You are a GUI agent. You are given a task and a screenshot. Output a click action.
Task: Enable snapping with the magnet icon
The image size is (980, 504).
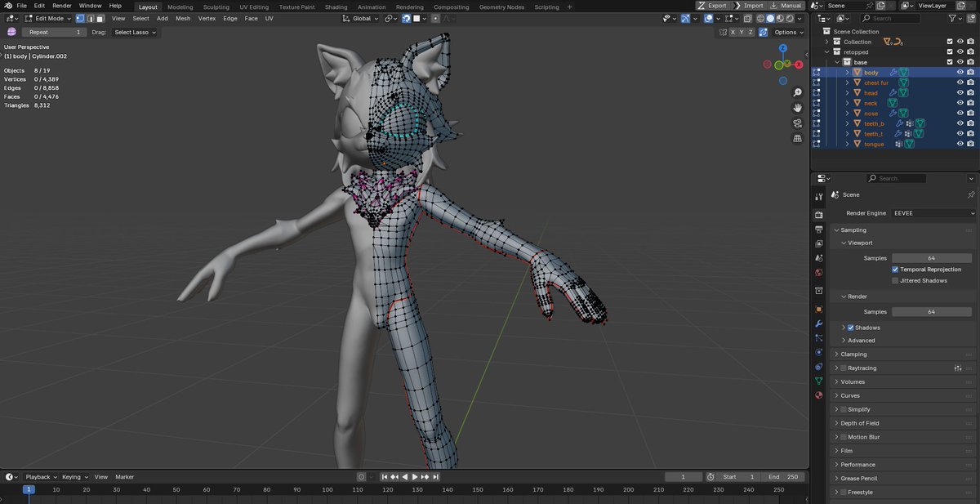point(407,19)
